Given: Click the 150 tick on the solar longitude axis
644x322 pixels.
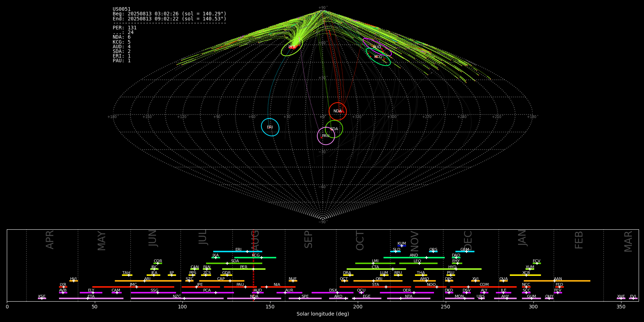Looking at the screenshot, I should click(x=270, y=307).
